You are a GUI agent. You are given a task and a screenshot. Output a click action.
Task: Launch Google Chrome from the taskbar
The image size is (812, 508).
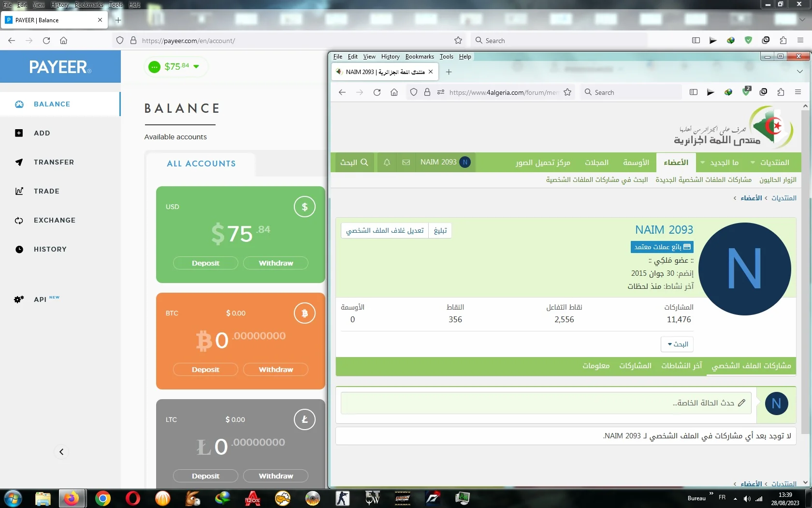[x=102, y=498]
